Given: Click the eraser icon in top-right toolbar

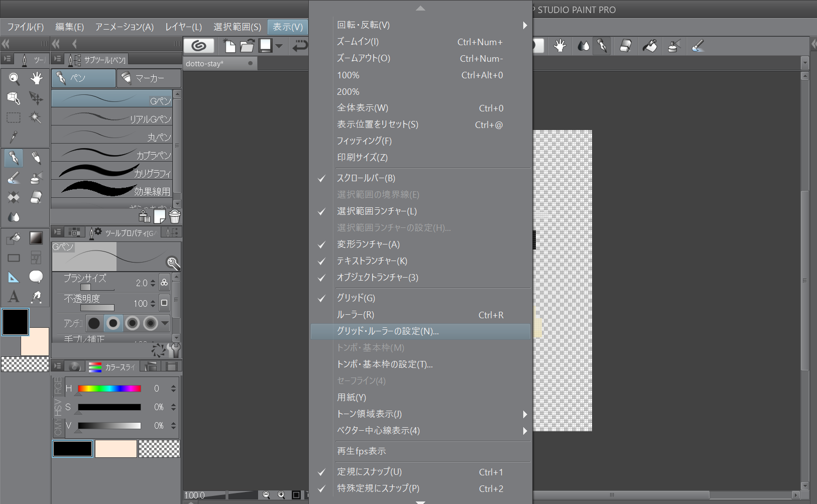Looking at the screenshot, I should 626,46.
